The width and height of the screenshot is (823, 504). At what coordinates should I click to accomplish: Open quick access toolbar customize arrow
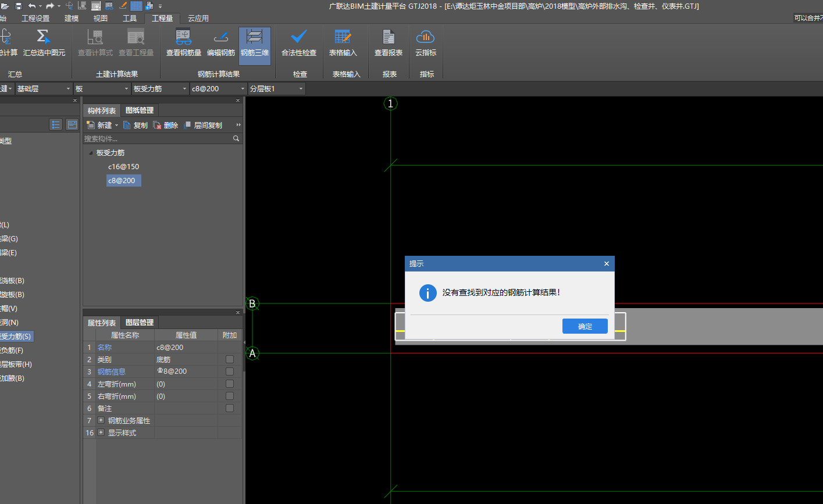pyautogui.click(x=161, y=6)
